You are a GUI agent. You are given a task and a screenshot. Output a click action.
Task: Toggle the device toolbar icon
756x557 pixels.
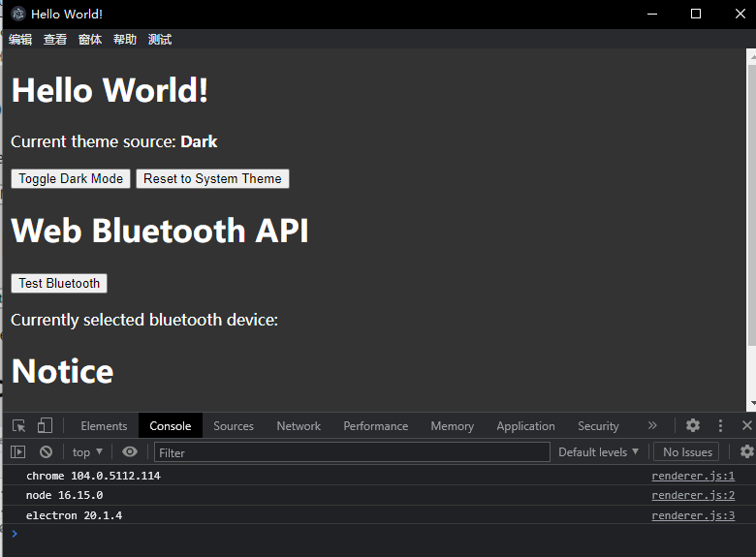pyautogui.click(x=45, y=426)
